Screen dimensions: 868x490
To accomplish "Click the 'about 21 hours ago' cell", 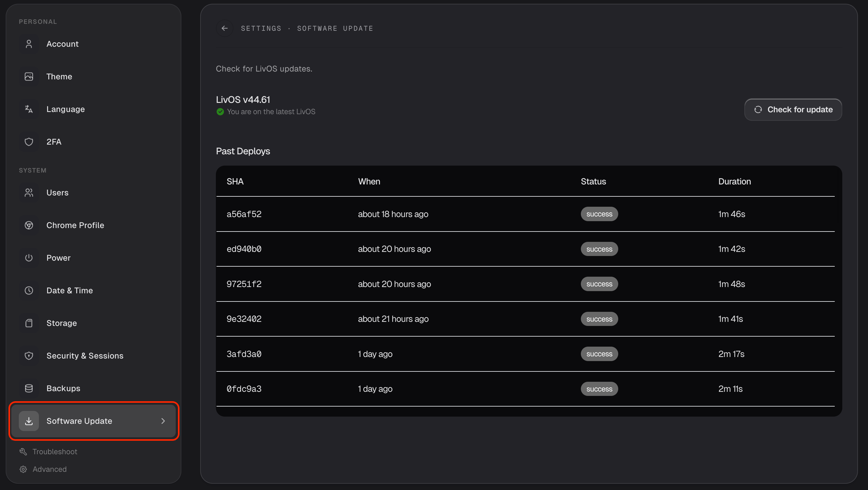I will tap(393, 319).
